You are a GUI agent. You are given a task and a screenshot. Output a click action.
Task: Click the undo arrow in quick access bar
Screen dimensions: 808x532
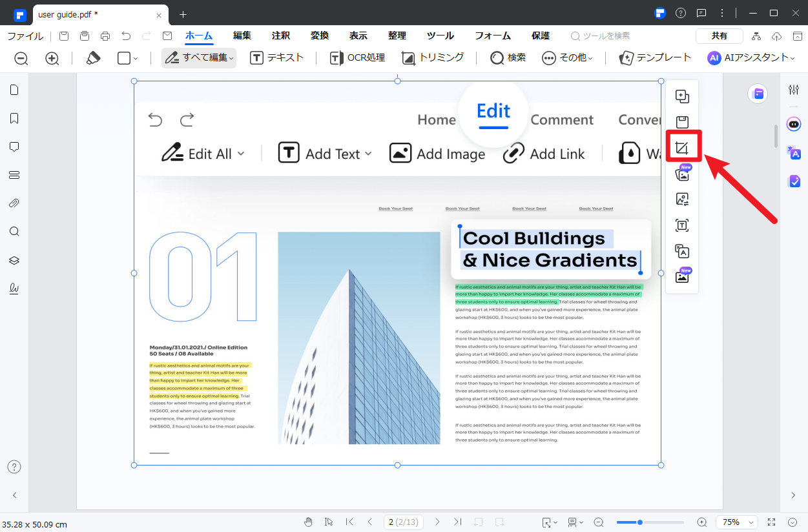(126, 36)
